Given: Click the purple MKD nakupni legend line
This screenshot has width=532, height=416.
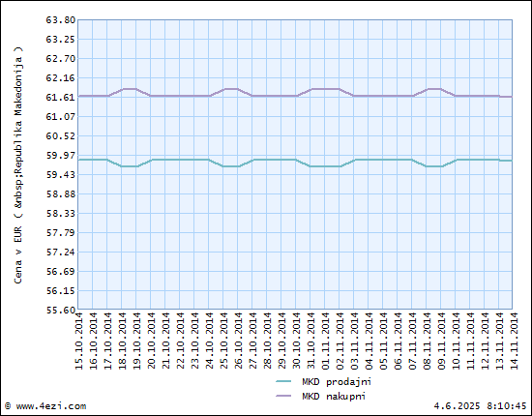Looking at the screenshot, I should click(283, 396).
